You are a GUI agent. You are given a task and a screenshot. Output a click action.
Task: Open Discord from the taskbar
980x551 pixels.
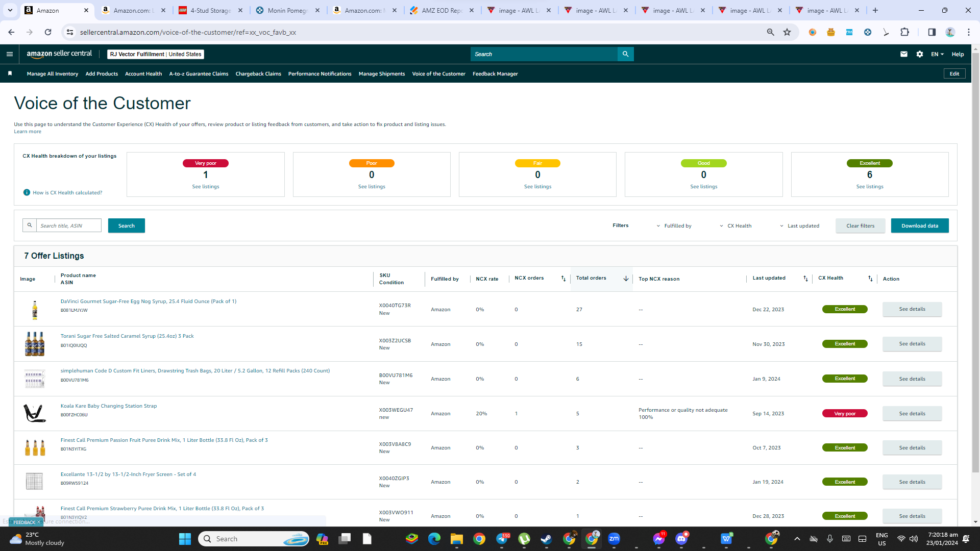(681, 539)
